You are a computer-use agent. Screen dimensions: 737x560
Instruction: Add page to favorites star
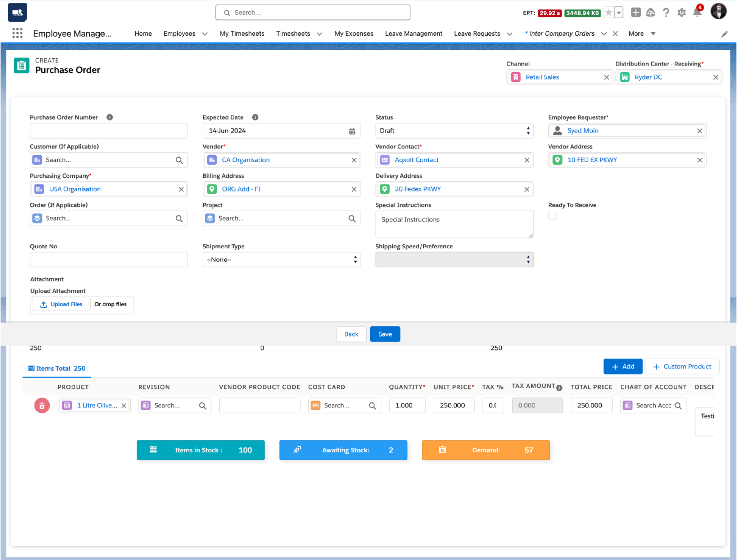(x=608, y=13)
